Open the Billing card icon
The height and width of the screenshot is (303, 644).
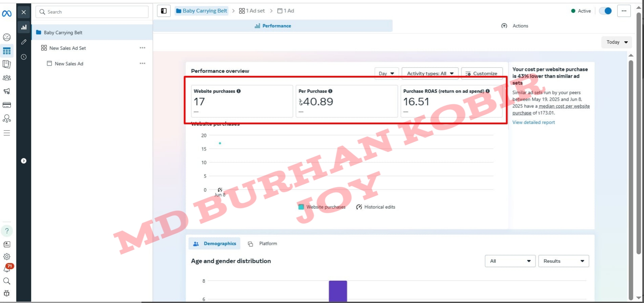coord(7,105)
